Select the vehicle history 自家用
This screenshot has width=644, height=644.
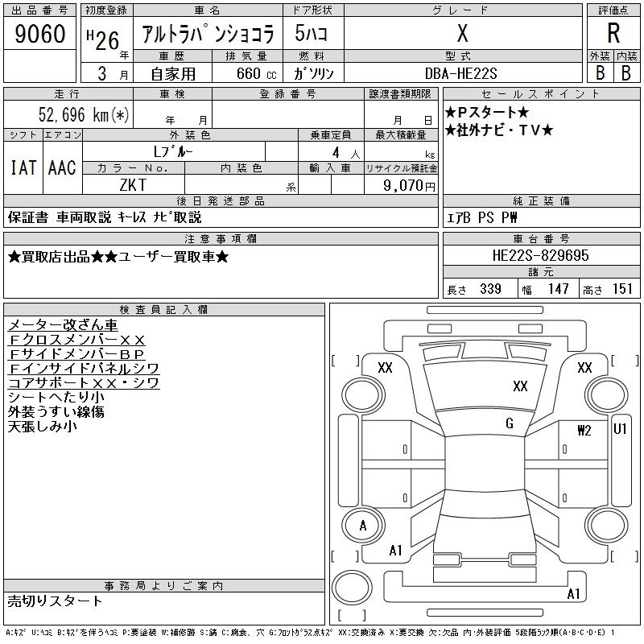pos(173,74)
